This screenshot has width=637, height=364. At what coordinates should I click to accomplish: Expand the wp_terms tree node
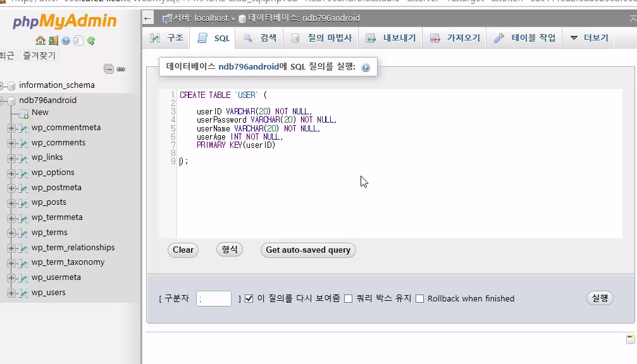[x=11, y=233]
